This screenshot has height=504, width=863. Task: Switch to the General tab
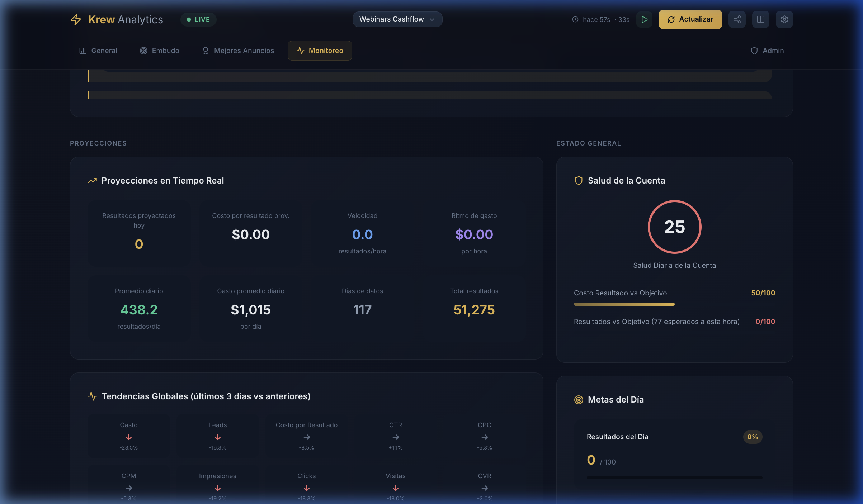tap(98, 51)
